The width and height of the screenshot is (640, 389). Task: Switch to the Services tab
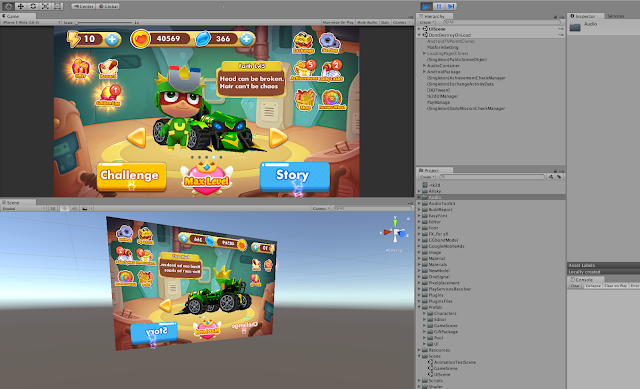616,16
